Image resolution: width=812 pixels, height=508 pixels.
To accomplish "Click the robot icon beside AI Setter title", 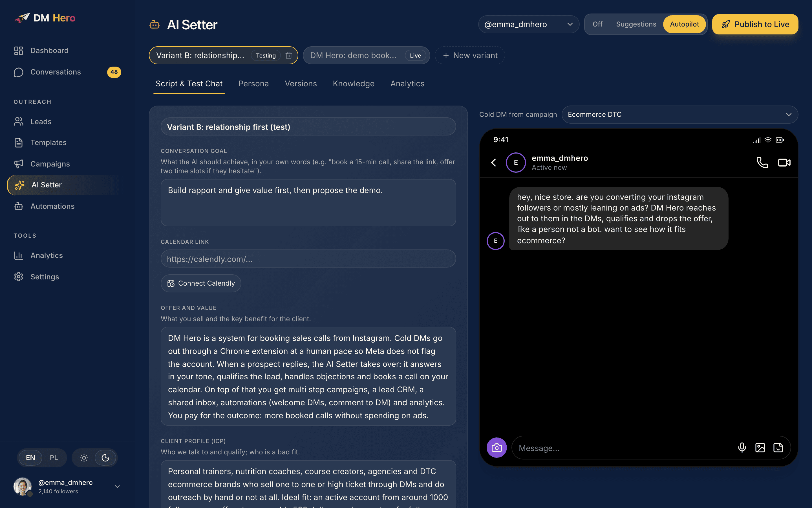I will (x=154, y=25).
